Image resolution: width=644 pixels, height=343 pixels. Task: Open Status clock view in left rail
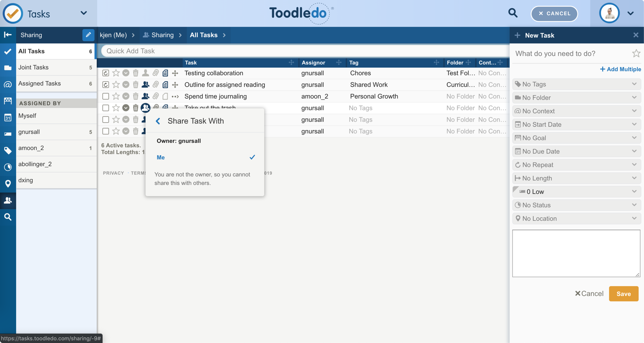pos(8,167)
